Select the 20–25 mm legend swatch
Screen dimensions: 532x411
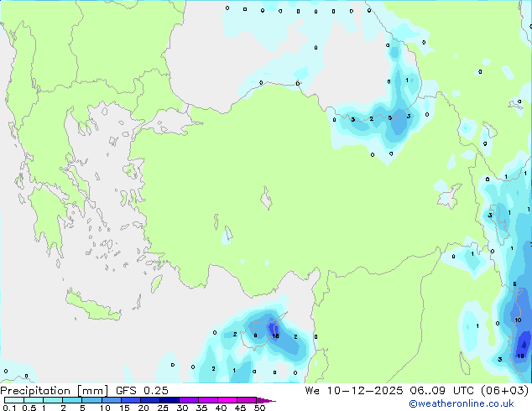pos(150,400)
